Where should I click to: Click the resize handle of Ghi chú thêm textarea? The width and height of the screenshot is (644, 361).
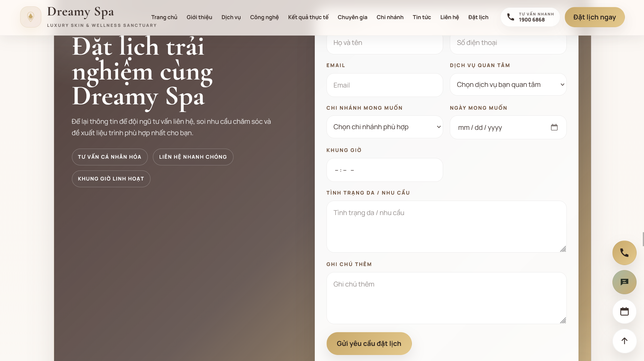[563, 320]
